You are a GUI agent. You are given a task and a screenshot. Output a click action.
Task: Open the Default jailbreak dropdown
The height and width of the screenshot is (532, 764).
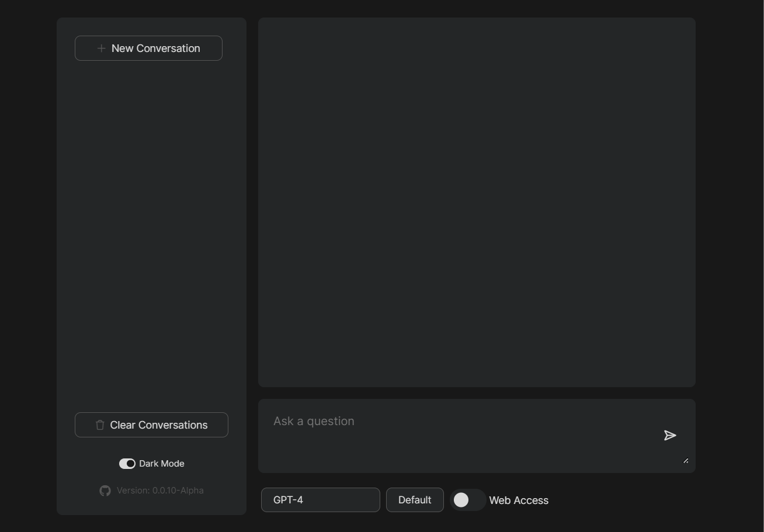pyautogui.click(x=415, y=500)
